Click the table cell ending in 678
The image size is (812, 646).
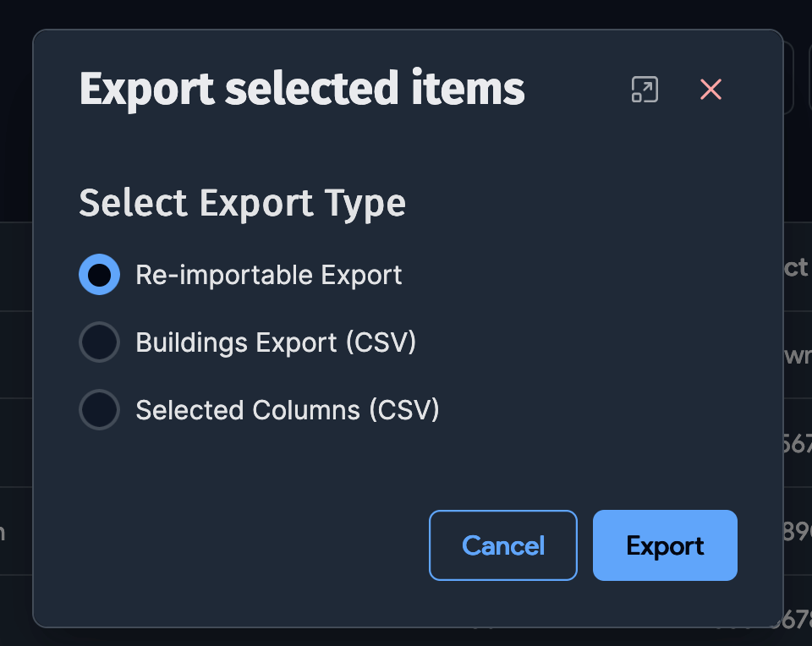[x=800, y=620]
